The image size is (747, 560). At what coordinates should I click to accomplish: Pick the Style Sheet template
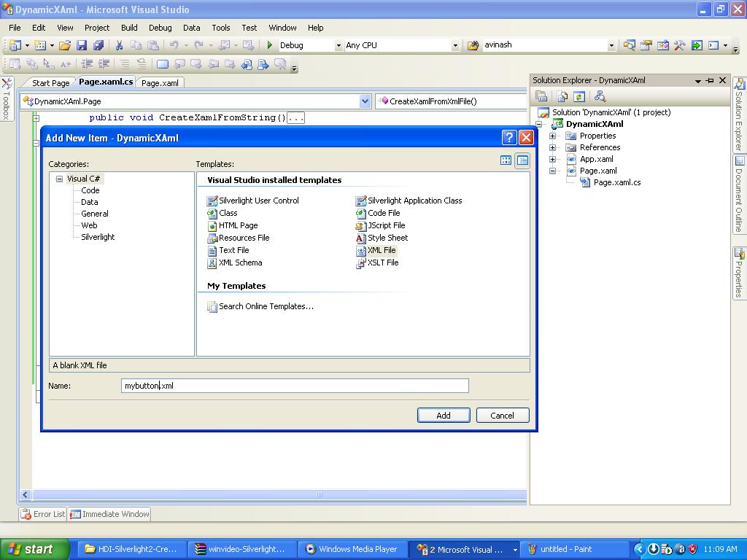pos(382,238)
